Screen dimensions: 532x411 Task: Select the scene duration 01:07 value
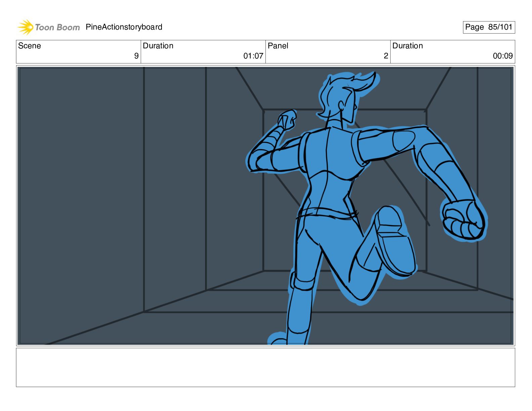(253, 56)
